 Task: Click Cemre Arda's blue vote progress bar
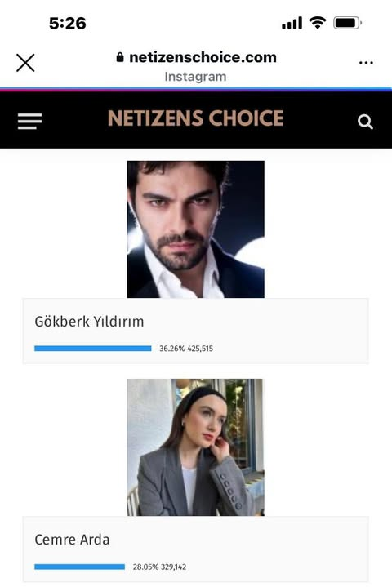79,567
